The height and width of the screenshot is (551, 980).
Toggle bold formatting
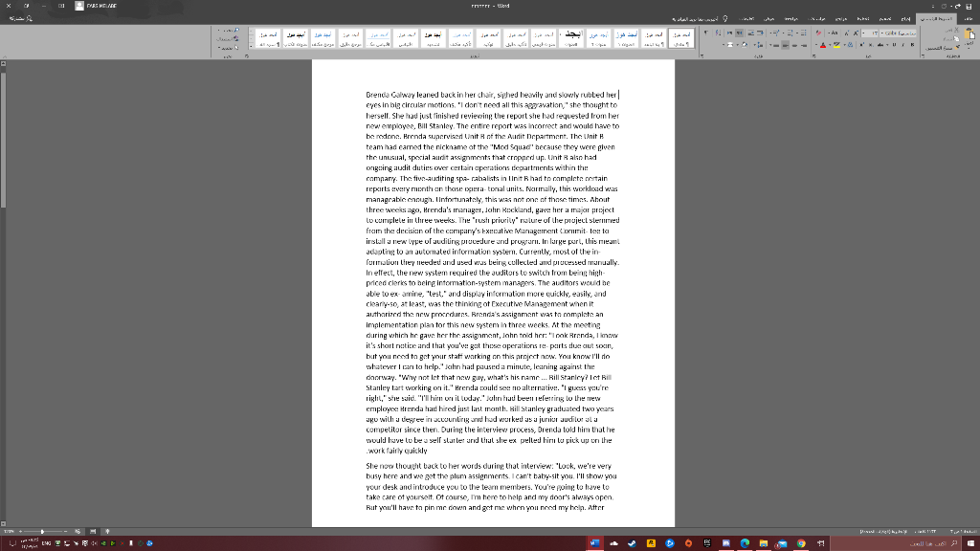pos(912,45)
